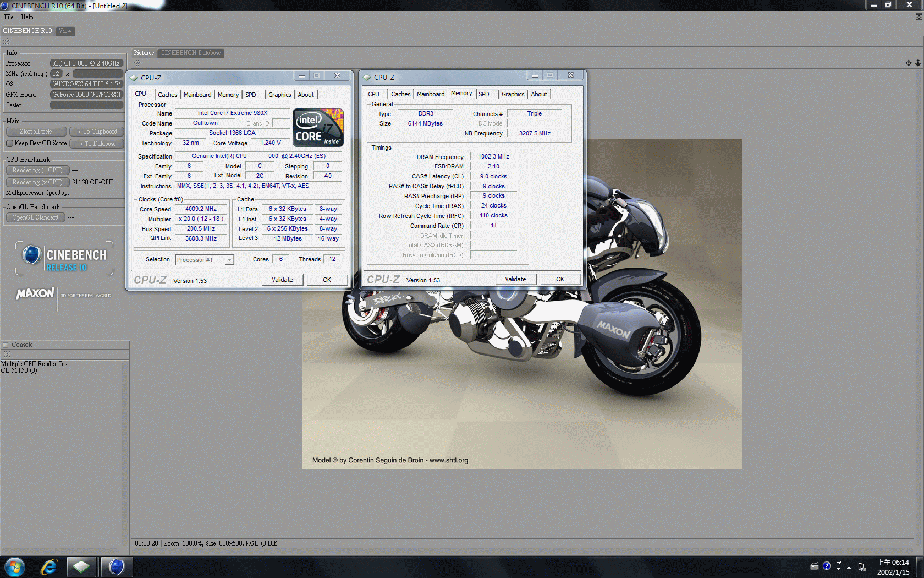Select the Pictures tab
This screenshot has height=578, width=924.
pos(144,53)
